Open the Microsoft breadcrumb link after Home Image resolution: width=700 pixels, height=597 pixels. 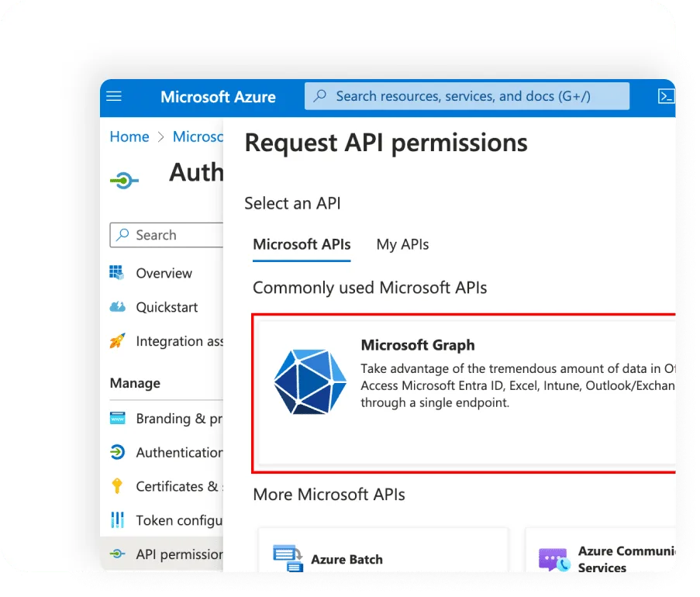[x=198, y=136]
